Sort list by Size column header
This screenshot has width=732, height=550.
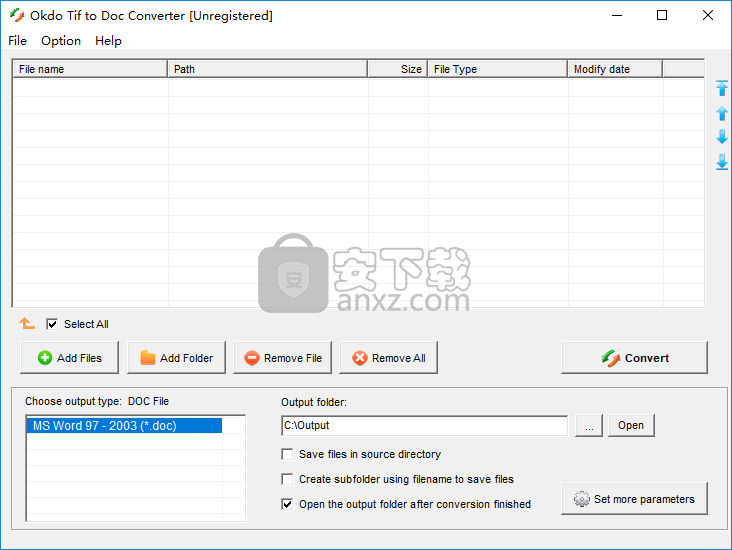tap(398, 69)
